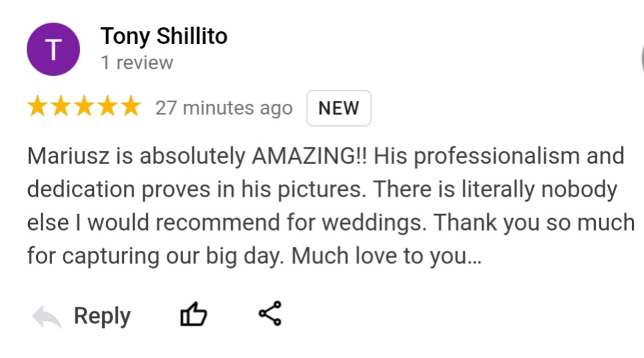
Task: View the reviewer's '1 review' count
Action: tap(137, 63)
